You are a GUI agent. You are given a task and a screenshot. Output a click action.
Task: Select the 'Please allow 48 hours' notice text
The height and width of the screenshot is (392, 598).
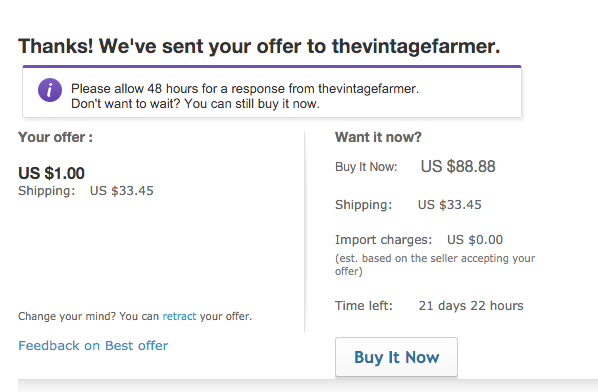tap(245, 88)
